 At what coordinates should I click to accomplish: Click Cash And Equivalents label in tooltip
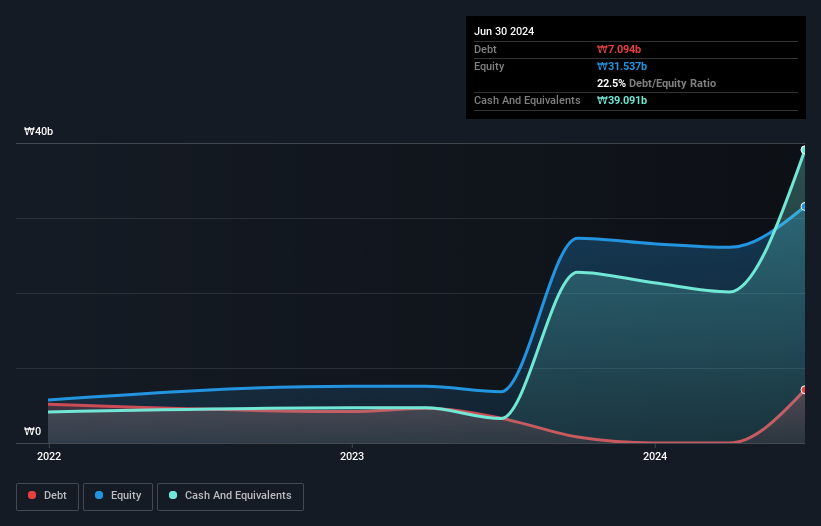coord(527,100)
